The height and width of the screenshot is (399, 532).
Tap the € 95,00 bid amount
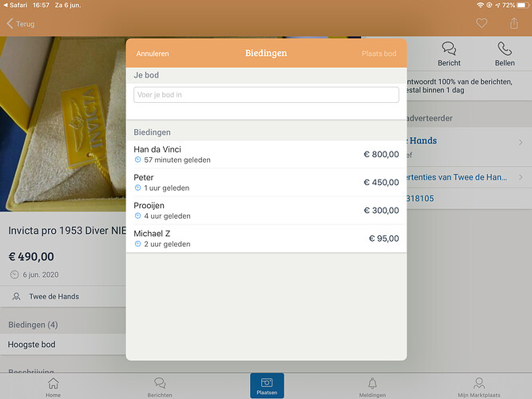(383, 239)
